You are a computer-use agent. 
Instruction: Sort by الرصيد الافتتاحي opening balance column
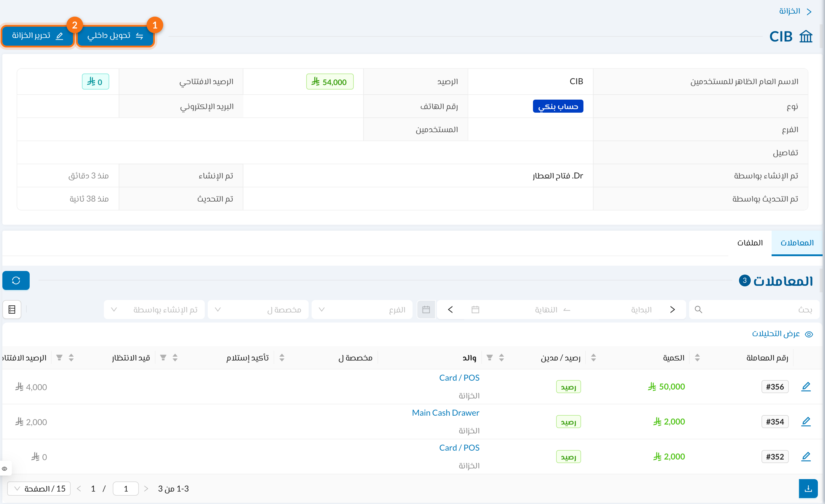pos(71,358)
